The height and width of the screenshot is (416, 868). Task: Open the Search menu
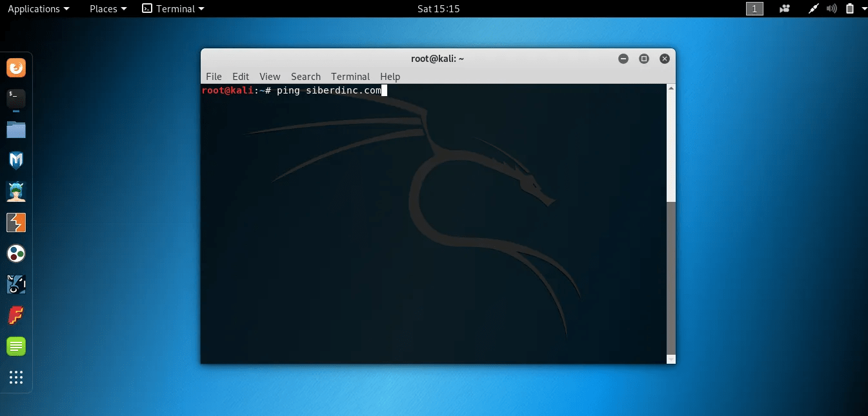pyautogui.click(x=306, y=76)
